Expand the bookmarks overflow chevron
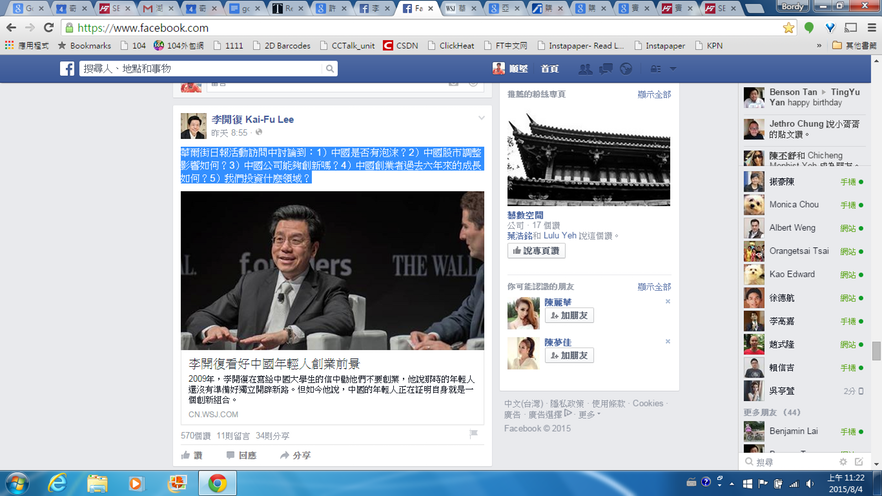The image size is (882, 496). (819, 46)
